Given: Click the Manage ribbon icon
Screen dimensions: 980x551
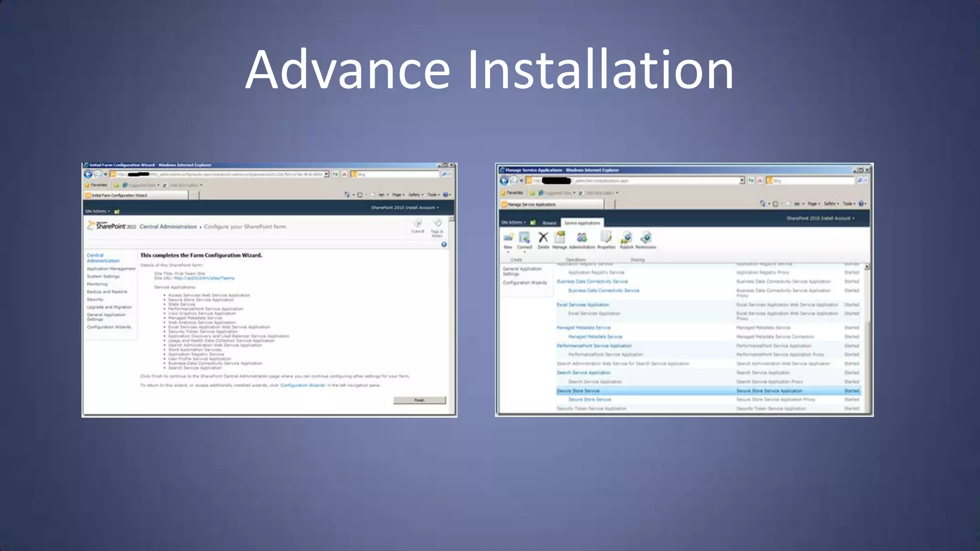Looking at the screenshot, I should pyautogui.click(x=560, y=237).
